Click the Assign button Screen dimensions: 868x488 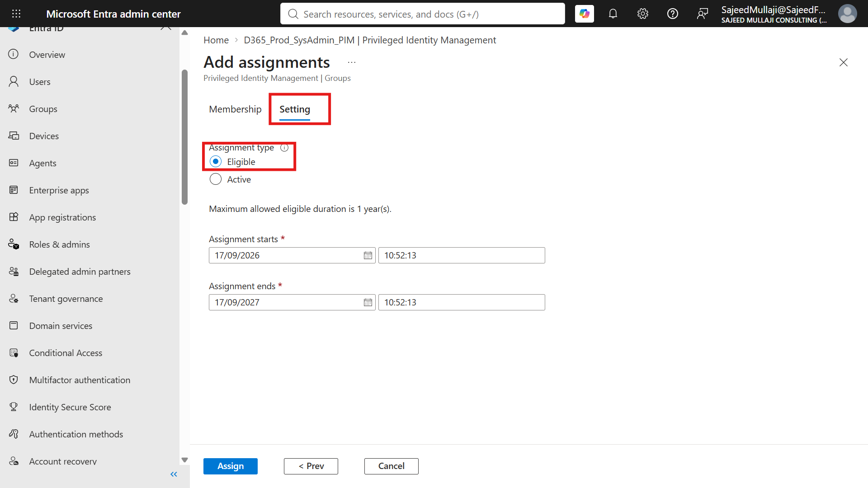(x=231, y=466)
